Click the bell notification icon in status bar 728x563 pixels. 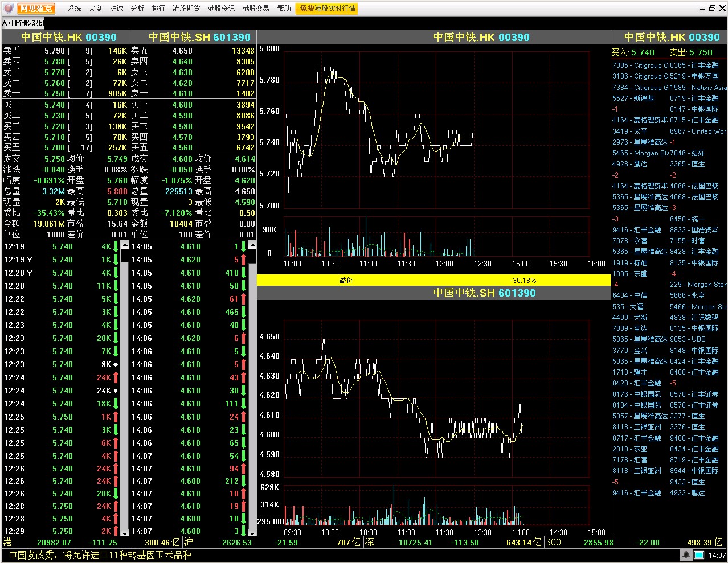pyautogui.click(x=686, y=555)
